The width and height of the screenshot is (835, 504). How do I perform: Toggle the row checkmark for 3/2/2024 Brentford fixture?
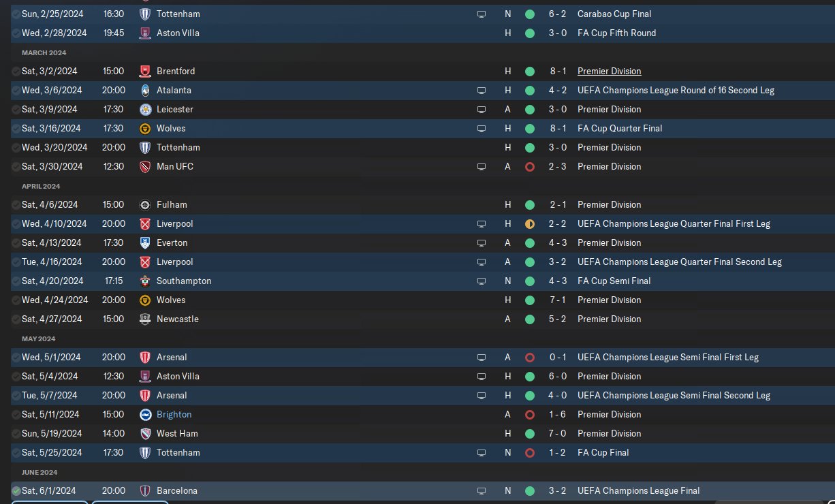click(16, 71)
